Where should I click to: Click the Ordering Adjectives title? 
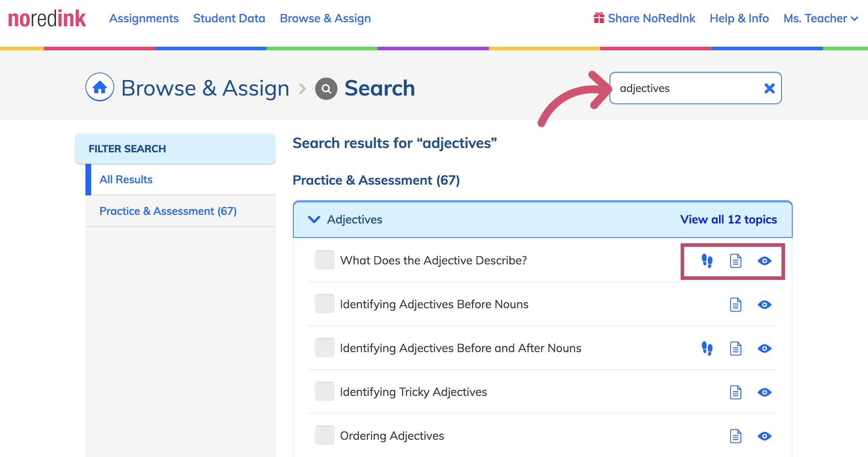coord(392,436)
